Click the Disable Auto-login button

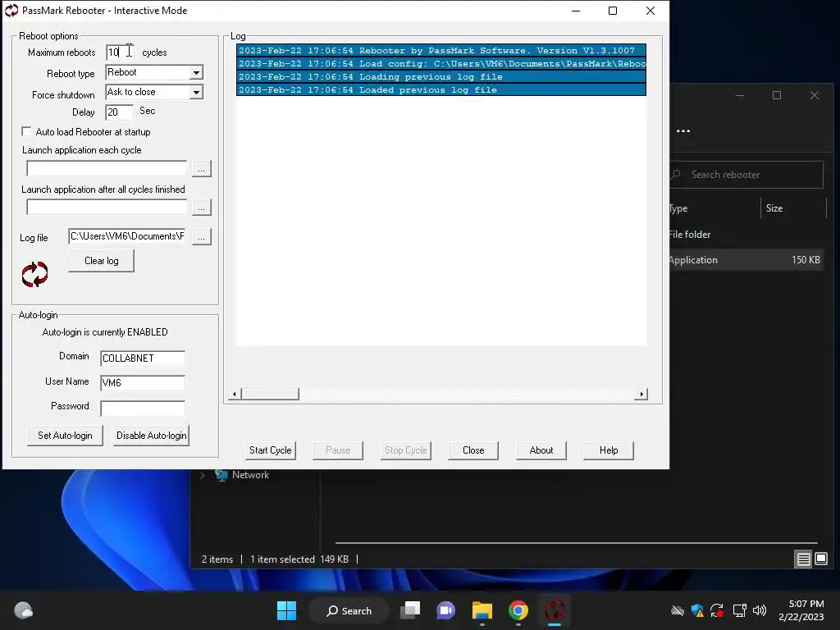click(x=152, y=436)
